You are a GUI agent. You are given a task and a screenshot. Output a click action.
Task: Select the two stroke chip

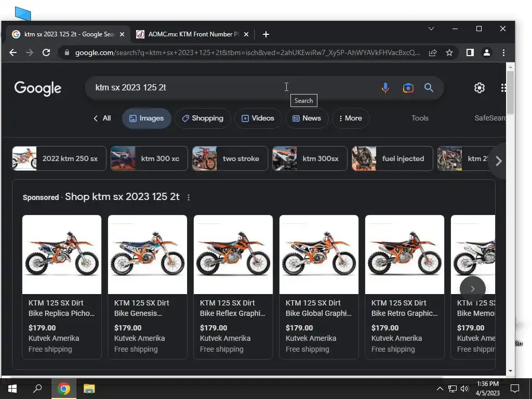[x=230, y=158]
